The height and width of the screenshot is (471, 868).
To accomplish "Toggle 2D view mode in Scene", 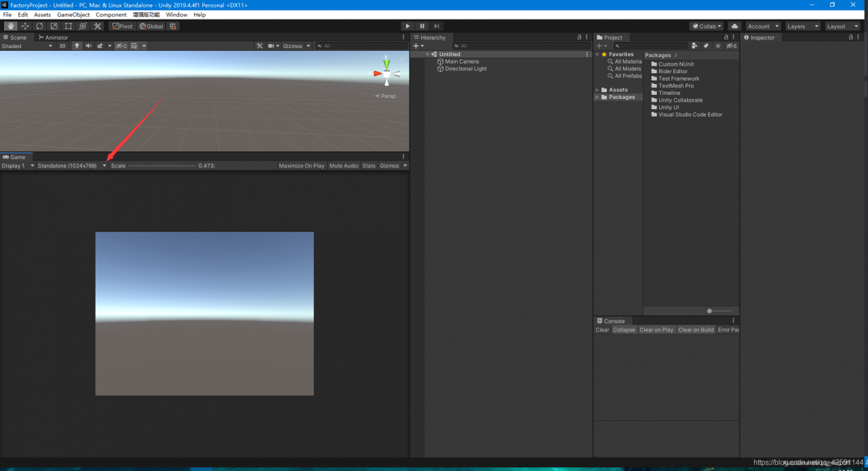I will (x=62, y=46).
